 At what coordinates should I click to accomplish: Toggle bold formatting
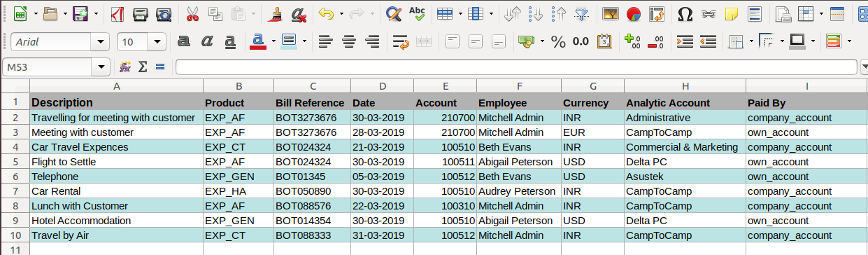tap(184, 41)
